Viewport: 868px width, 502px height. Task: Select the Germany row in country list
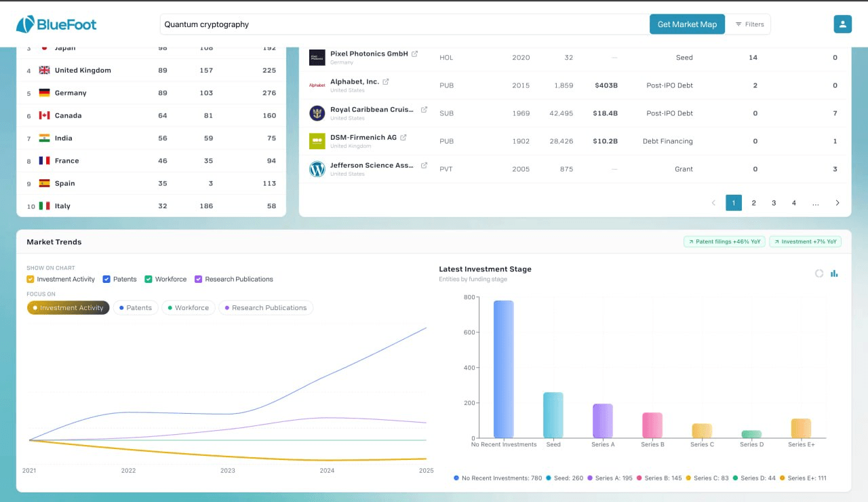(x=151, y=93)
